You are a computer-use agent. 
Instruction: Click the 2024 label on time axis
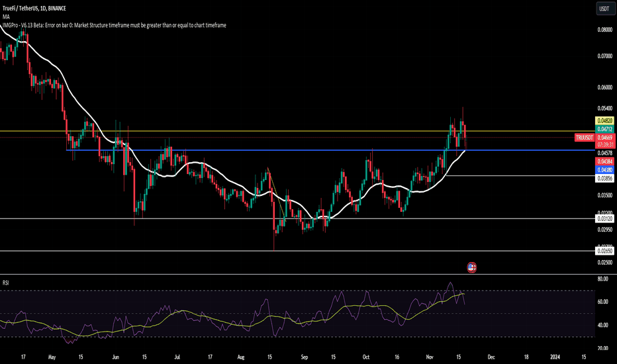coord(554,355)
